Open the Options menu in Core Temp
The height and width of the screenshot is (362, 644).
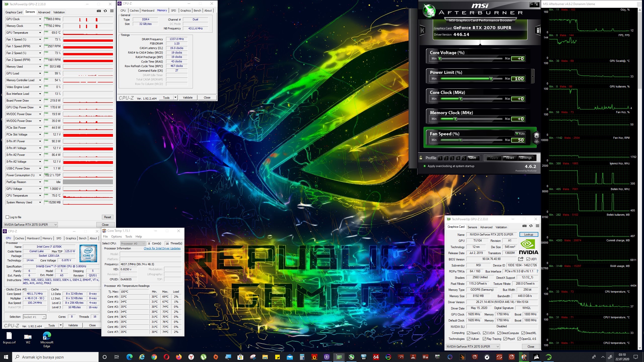click(x=116, y=237)
